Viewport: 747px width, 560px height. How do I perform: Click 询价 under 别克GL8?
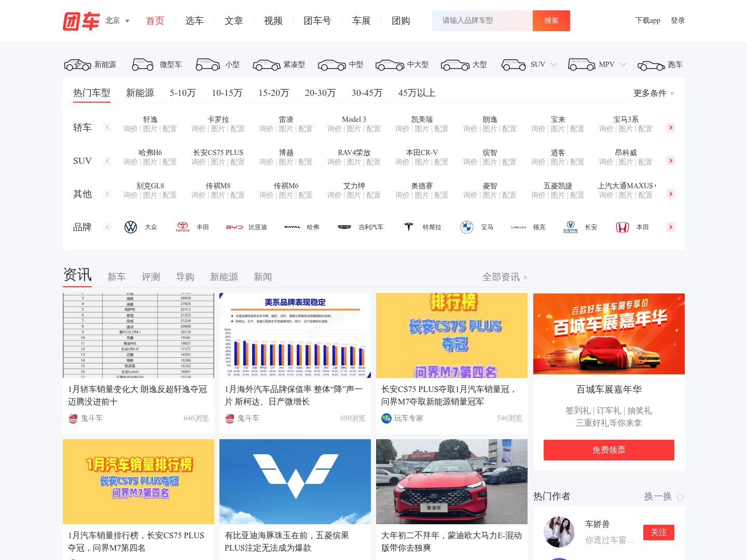(x=131, y=195)
